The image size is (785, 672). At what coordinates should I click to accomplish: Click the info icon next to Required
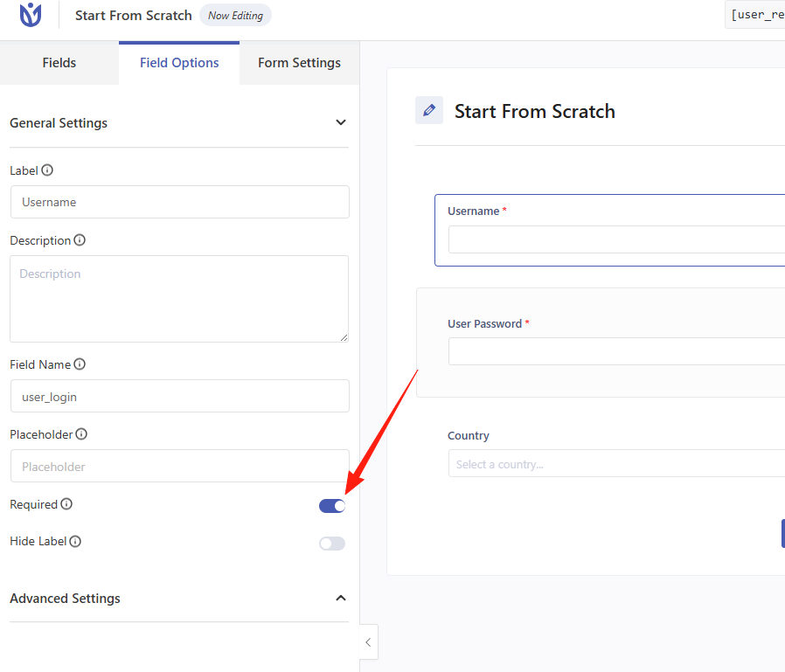point(66,504)
